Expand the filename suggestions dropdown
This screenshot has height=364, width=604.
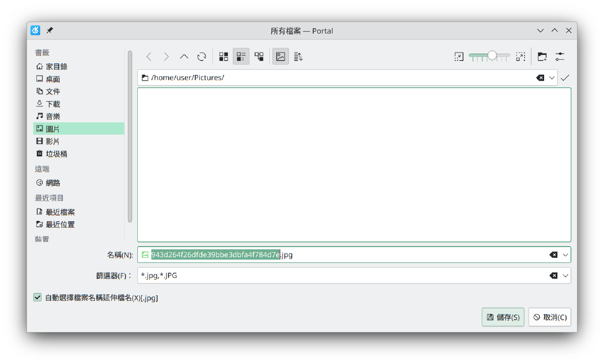pos(565,255)
